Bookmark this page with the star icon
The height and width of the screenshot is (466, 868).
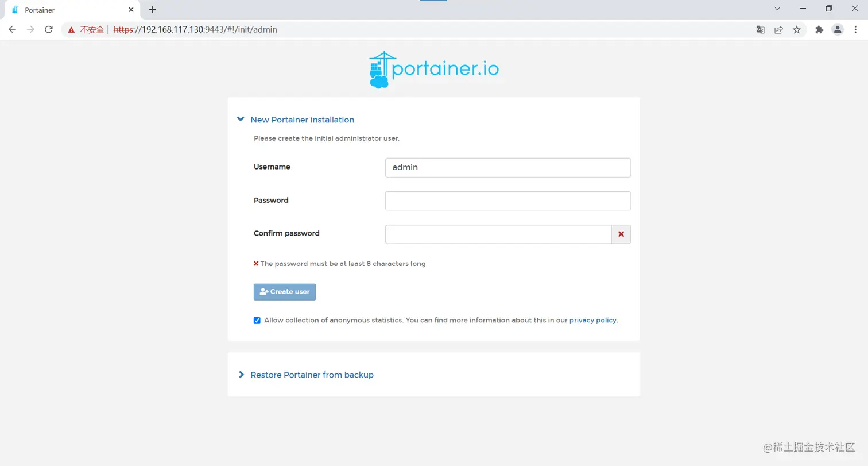[797, 30]
